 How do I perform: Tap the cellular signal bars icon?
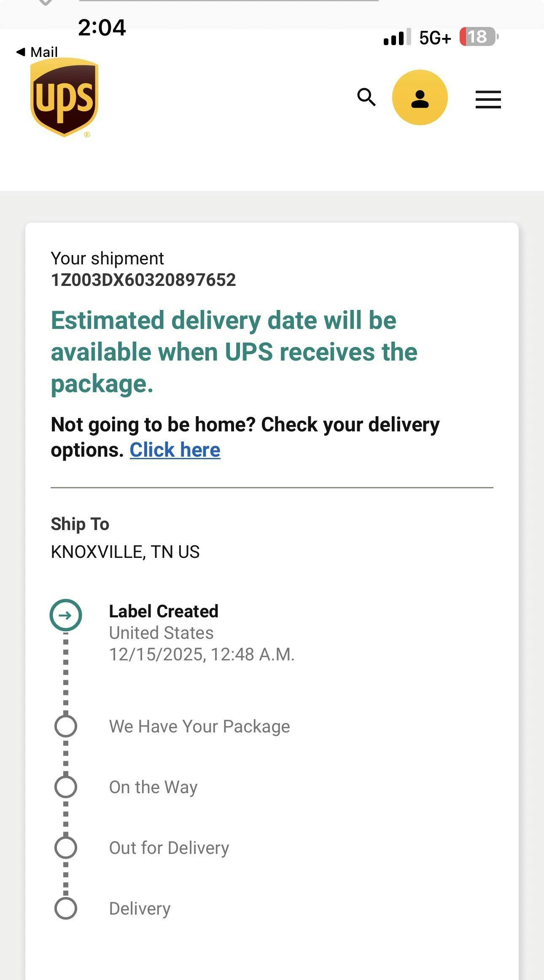(x=397, y=38)
